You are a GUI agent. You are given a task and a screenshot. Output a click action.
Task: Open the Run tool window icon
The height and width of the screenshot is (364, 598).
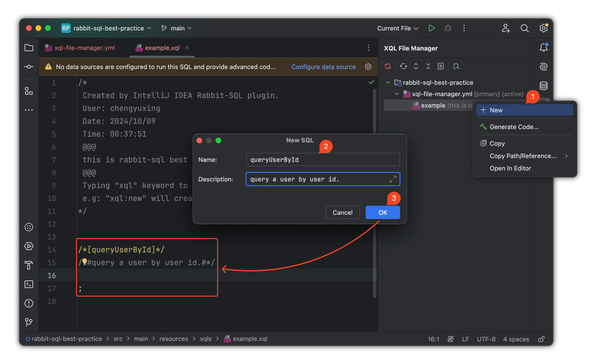29,246
